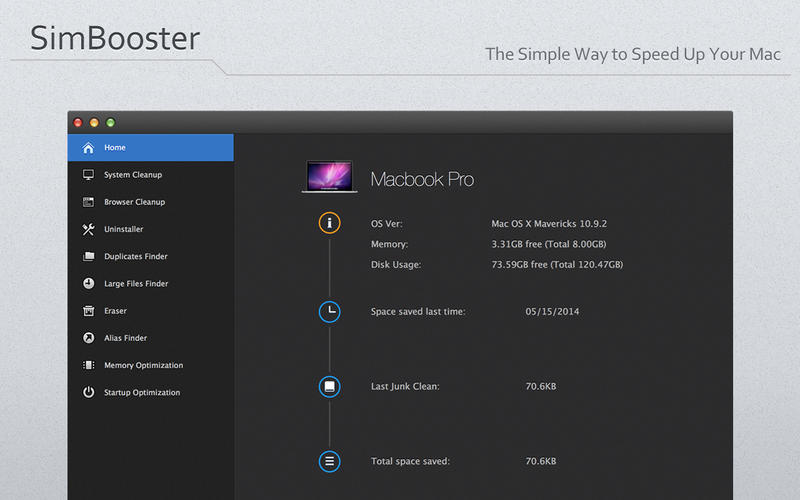Click the orange system info circle icon
Screen dimensions: 800x500
pos(330,223)
